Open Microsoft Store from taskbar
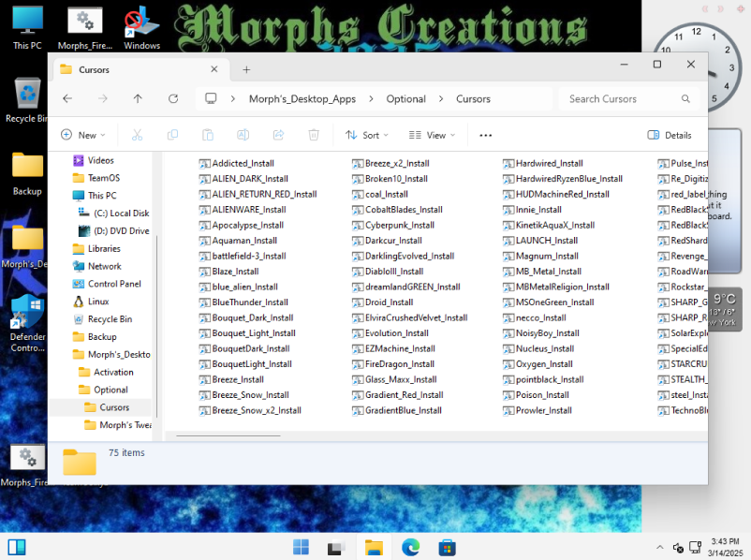Viewport: 751px width, 560px height. pos(447,547)
